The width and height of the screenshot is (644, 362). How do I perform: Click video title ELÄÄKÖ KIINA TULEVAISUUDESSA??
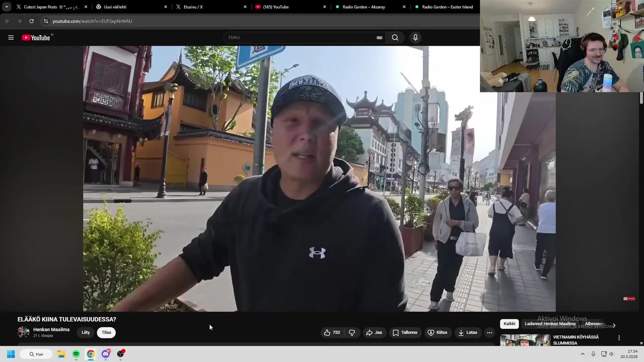pos(67,319)
